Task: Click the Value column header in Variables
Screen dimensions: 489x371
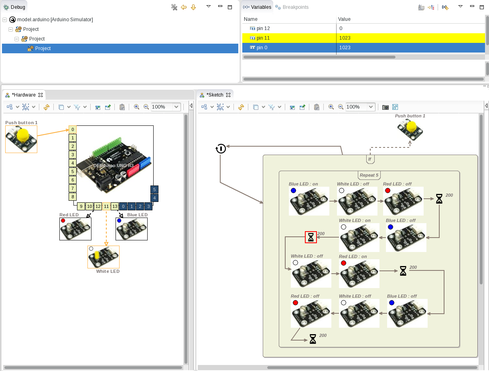Action: [411, 19]
